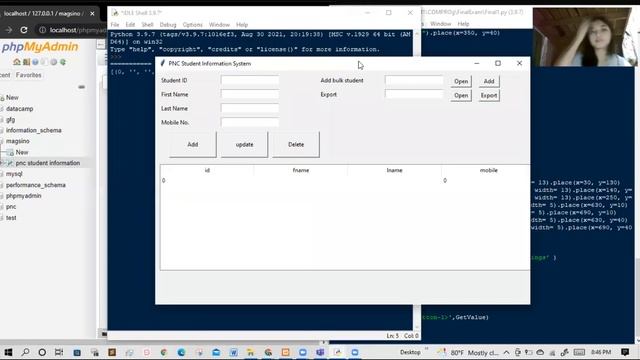Image resolution: width=640 pixels, height=360 pixels.
Task: Click Add button in the bulk student row
Action: pyautogui.click(x=489, y=81)
